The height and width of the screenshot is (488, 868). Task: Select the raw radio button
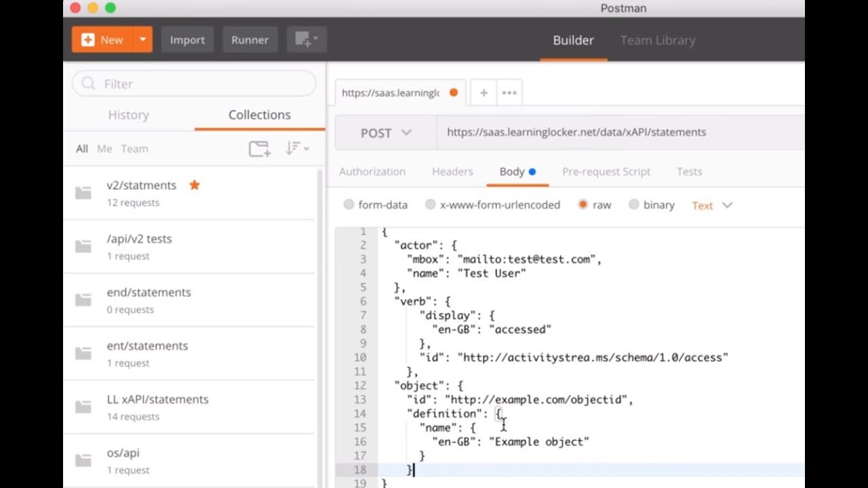(x=583, y=205)
